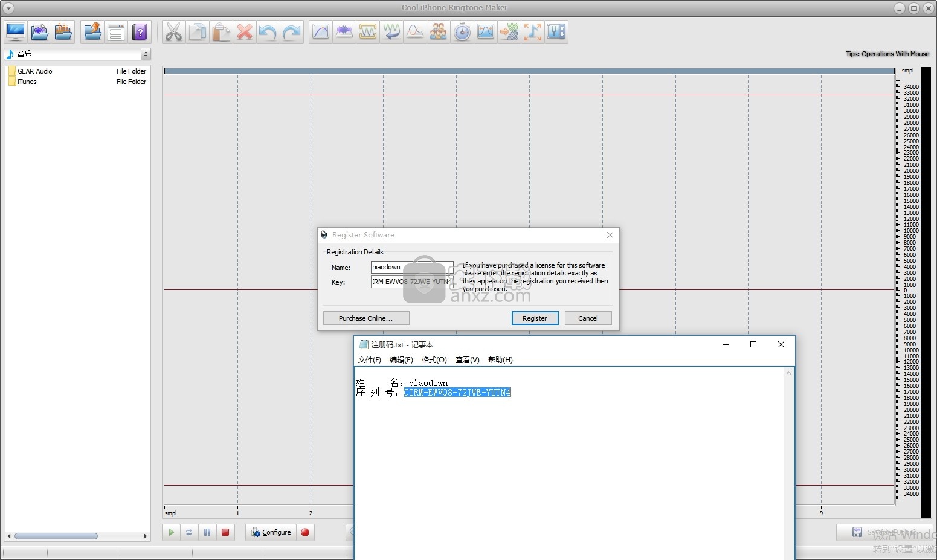Click the Register button

pyautogui.click(x=535, y=318)
